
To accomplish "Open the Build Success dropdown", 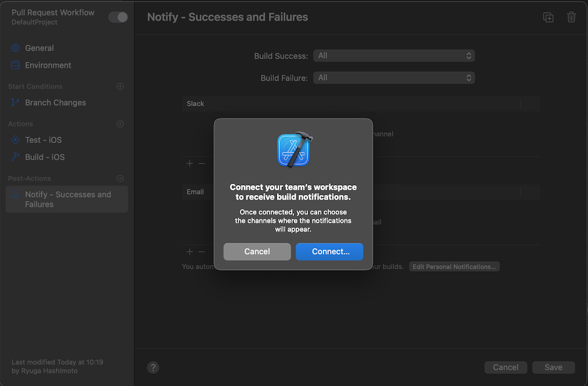I will (394, 56).
